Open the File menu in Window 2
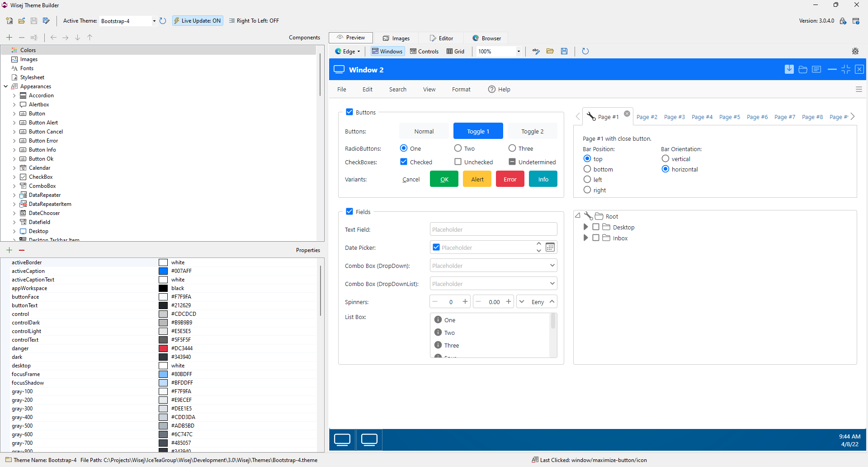Screen dimensions: 868x467 (x=342, y=90)
